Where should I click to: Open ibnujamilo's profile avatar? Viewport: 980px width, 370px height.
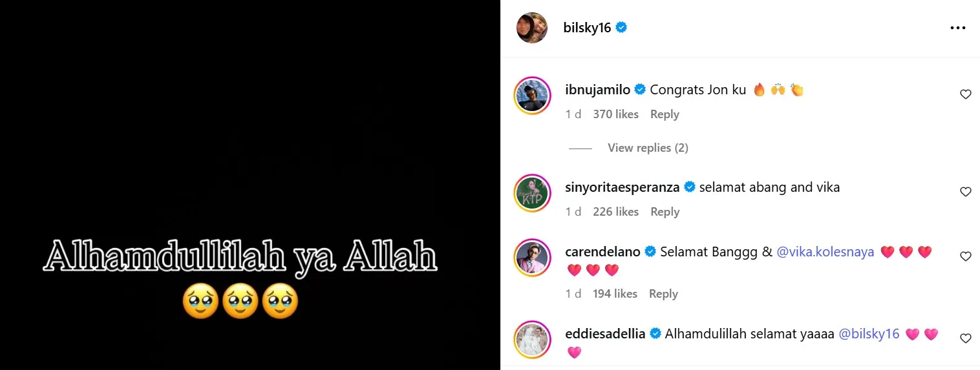531,96
